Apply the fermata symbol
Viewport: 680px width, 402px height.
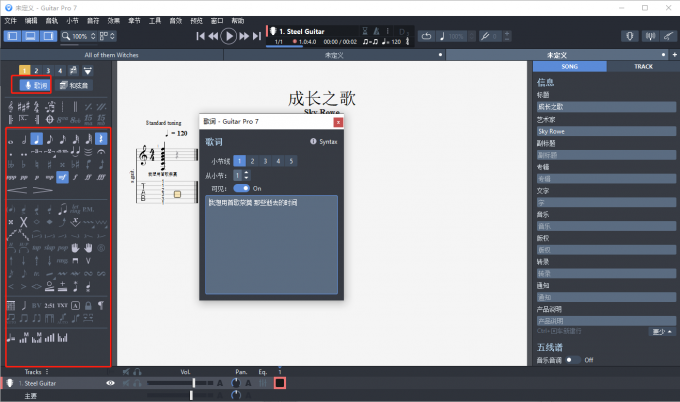click(101, 152)
